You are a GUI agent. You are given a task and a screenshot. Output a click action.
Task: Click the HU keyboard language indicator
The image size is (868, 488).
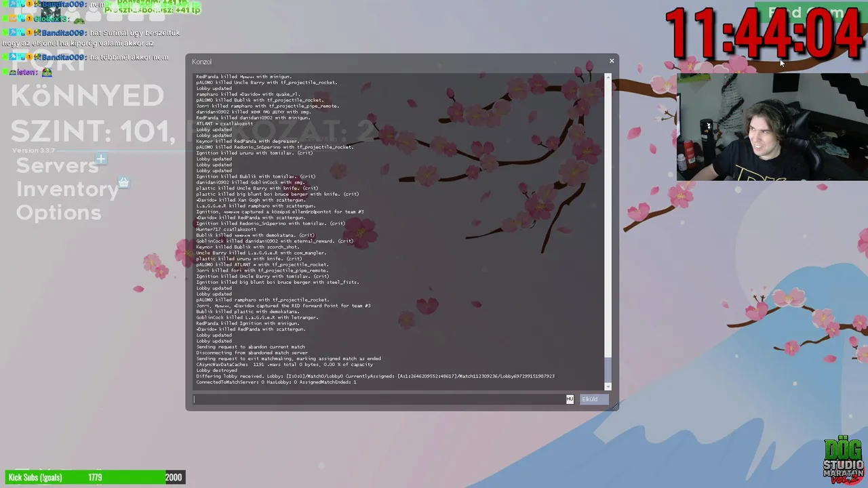coord(570,399)
